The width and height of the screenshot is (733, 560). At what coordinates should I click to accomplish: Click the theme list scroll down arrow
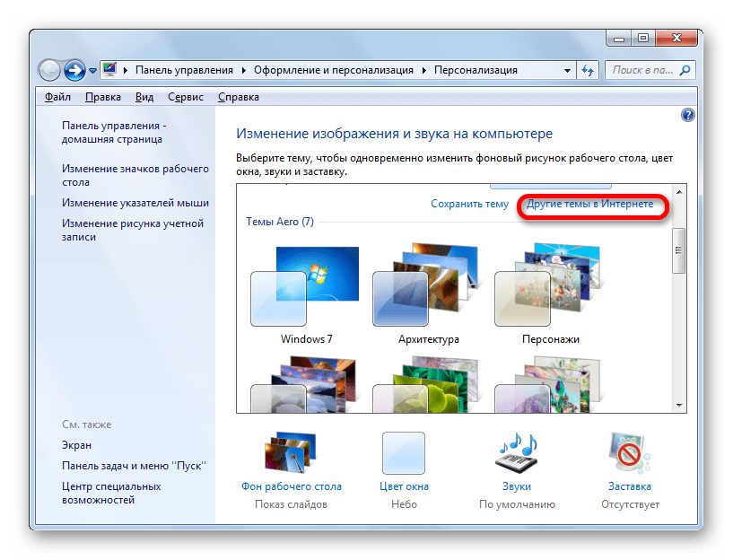(679, 406)
